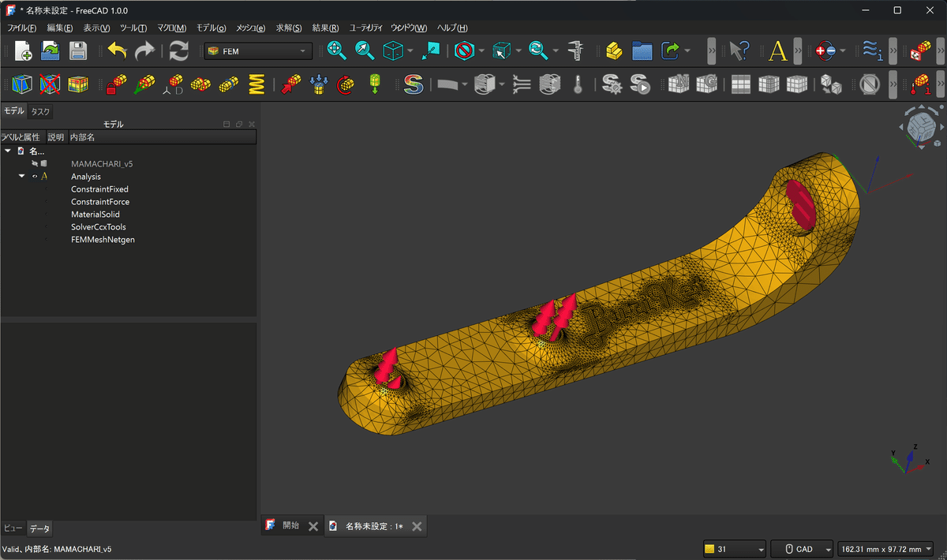Open the CAD navigation style dropdown

coord(803,549)
